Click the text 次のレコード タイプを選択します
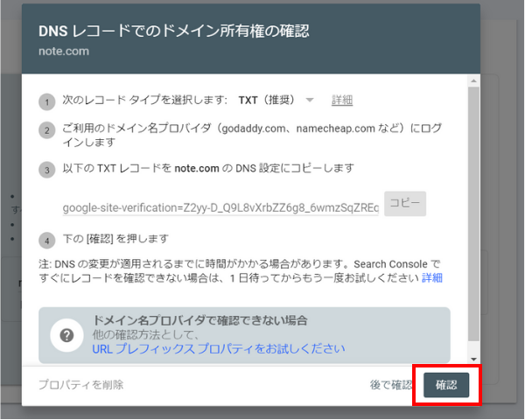 click(x=145, y=100)
